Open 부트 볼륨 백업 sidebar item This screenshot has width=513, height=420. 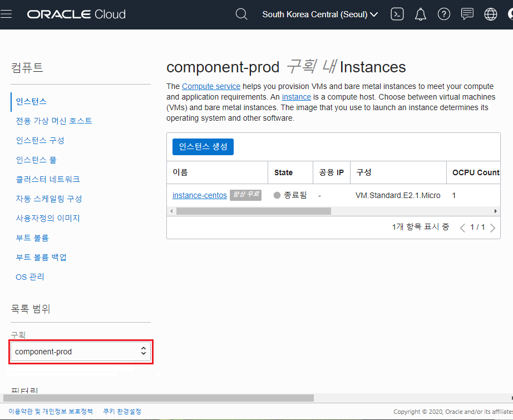[x=41, y=257]
